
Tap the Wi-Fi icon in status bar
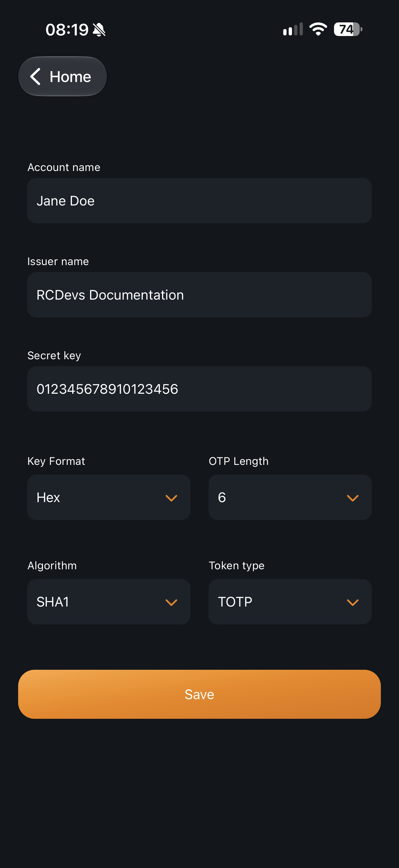(x=318, y=29)
